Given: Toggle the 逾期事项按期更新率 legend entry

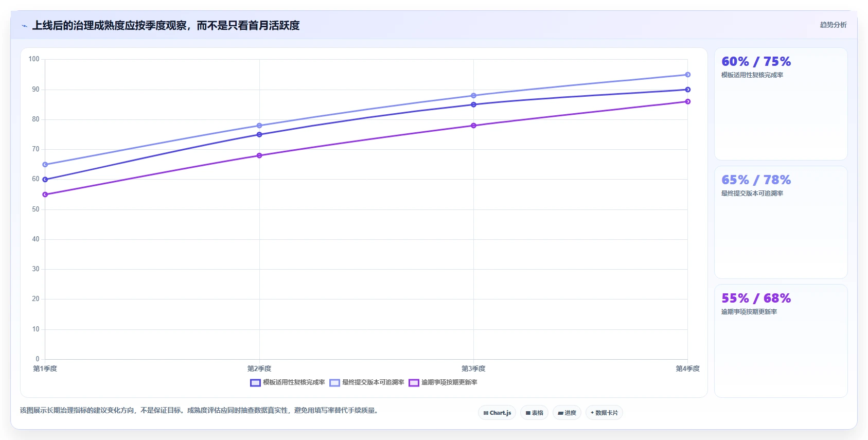Looking at the screenshot, I should click(443, 382).
